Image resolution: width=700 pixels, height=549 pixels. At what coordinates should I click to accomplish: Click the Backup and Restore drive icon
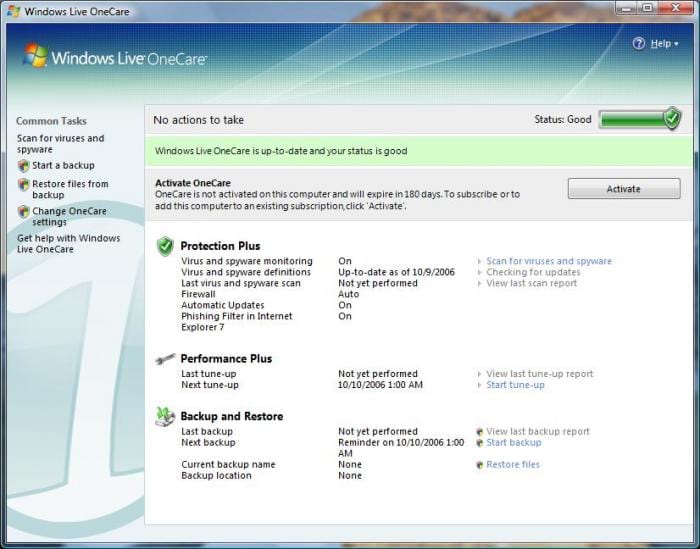[x=165, y=417]
